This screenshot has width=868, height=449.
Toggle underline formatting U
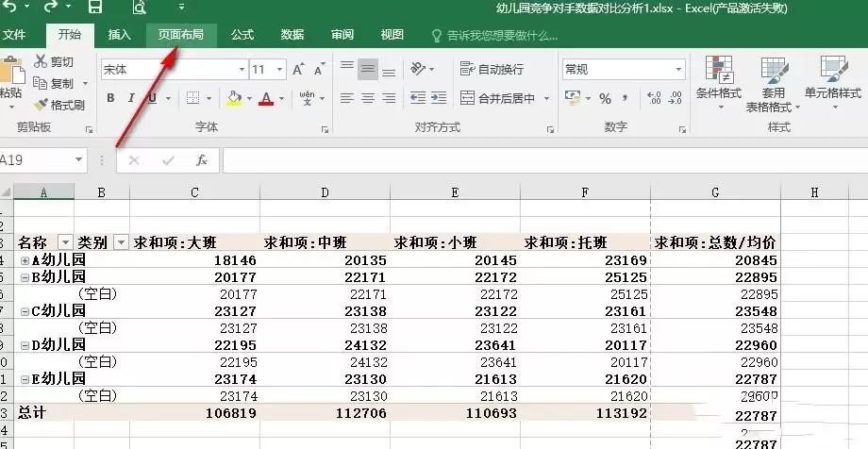152,98
